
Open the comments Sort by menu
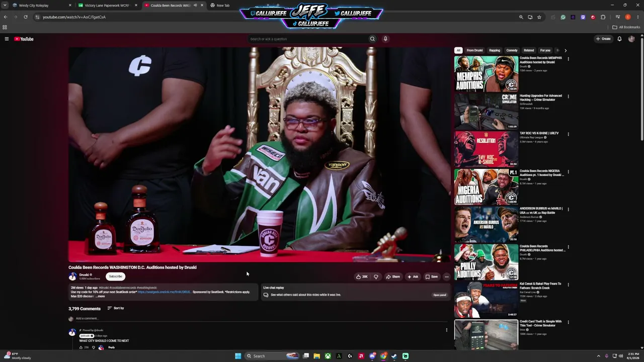[x=116, y=308]
